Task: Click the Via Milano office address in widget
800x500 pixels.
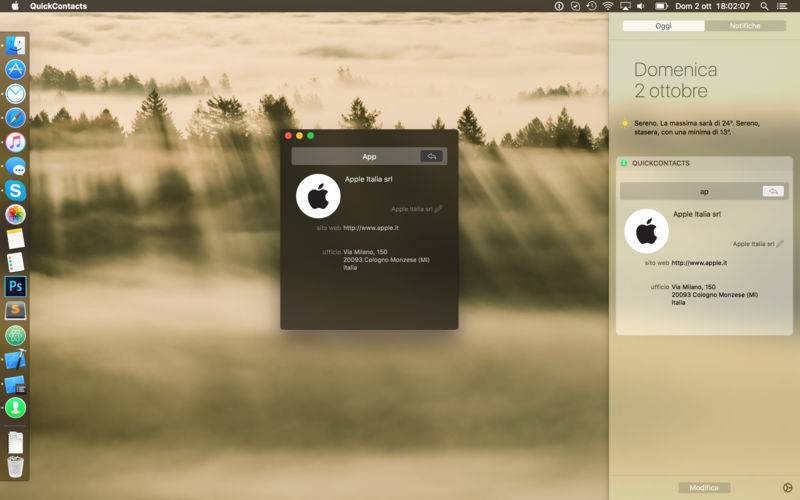Action: tap(714, 294)
